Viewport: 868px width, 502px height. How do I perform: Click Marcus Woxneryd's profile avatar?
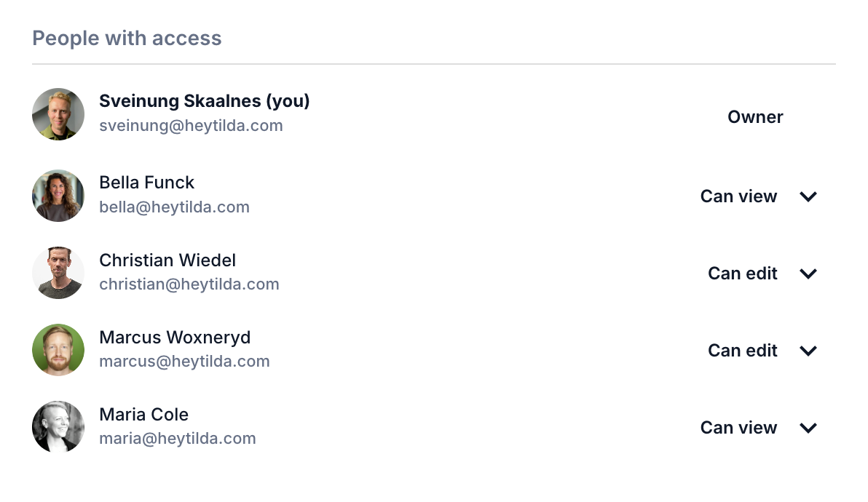58,350
